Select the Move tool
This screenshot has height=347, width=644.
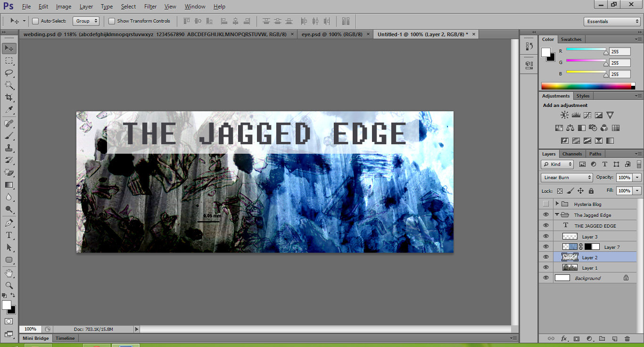click(x=9, y=48)
